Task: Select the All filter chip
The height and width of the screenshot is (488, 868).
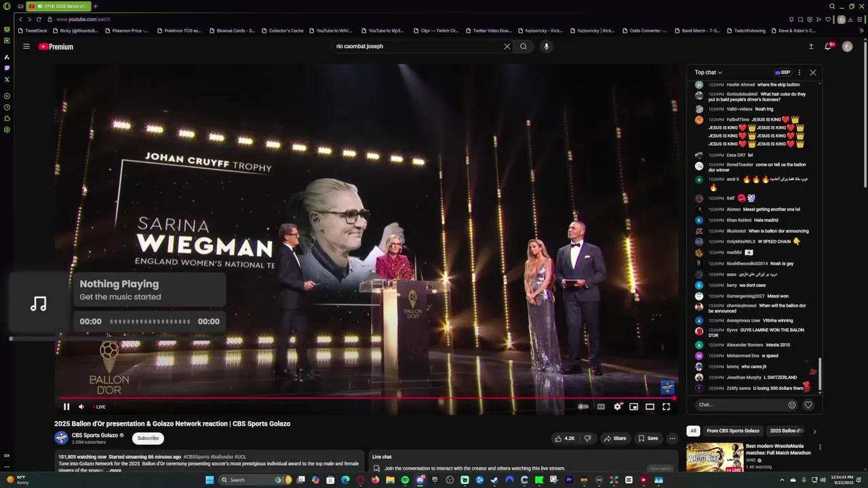Action: pos(693,430)
